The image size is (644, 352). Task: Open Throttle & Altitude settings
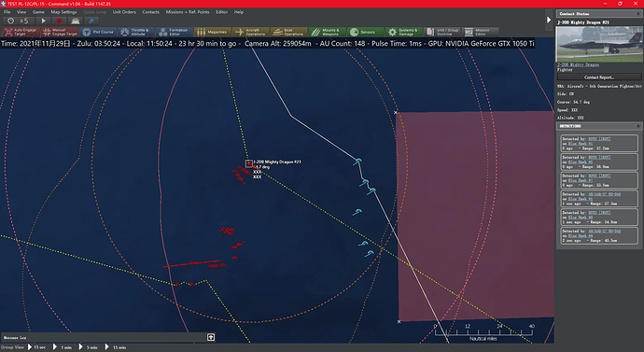(136, 32)
